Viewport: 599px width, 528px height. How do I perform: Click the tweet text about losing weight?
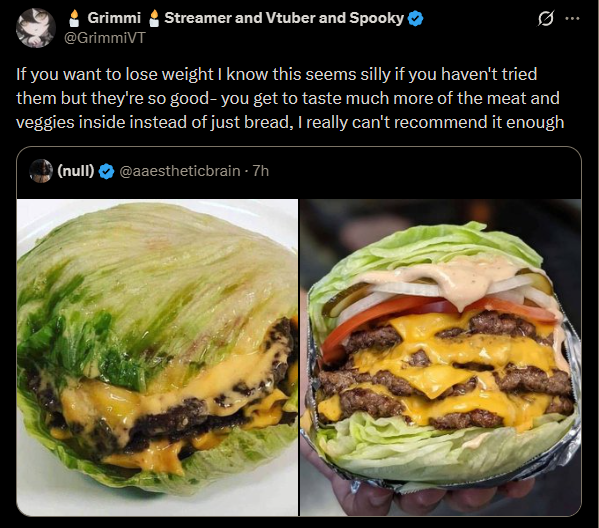(x=290, y=98)
